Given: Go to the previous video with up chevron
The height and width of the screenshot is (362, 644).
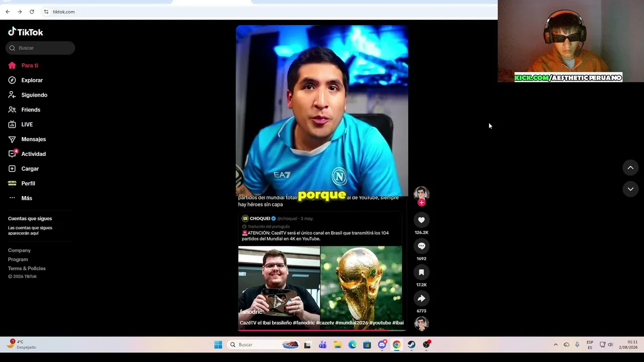Looking at the screenshot, I should click(x=630, y=167).
